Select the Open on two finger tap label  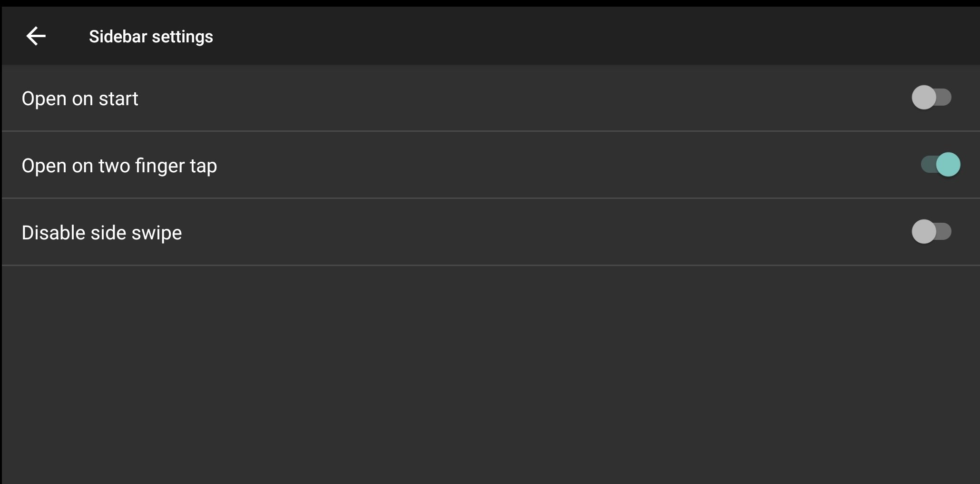click(119, 166)
